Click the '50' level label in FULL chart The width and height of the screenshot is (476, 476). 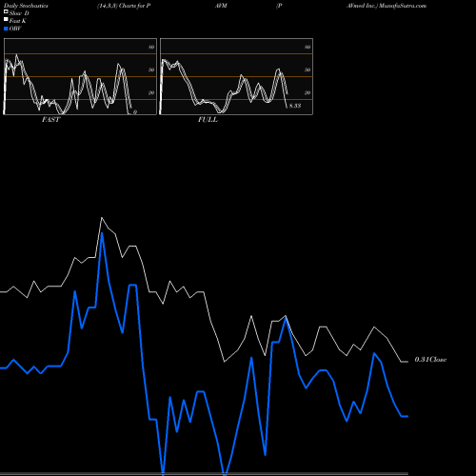307,69
